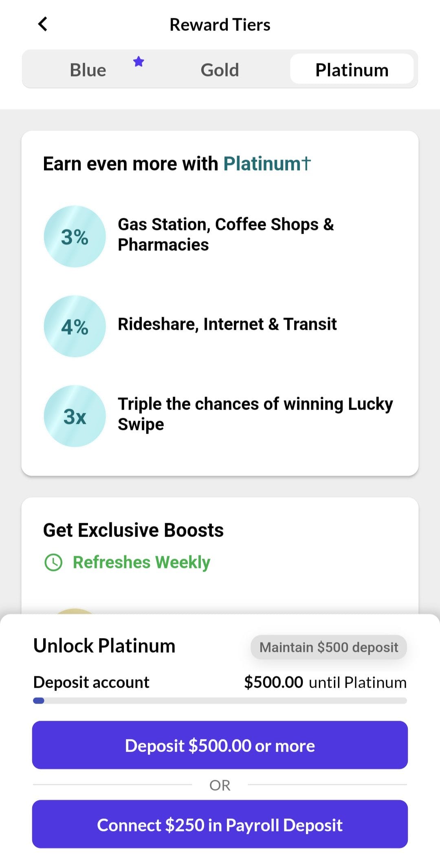Image resolution: width=440 pixels, height=868 pixels.
Task: Switch to the Blue tier tab
Action: tap(88, 70)
